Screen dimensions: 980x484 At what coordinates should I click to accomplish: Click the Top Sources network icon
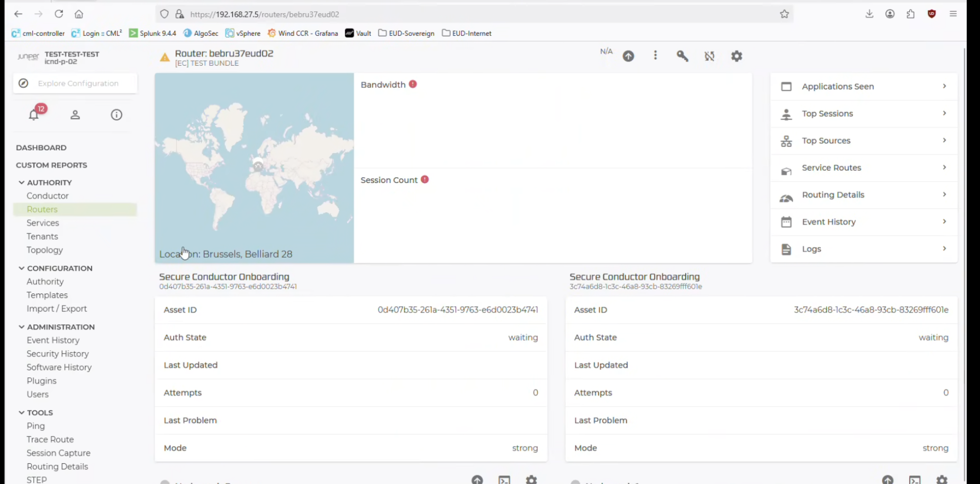[786, 141]
